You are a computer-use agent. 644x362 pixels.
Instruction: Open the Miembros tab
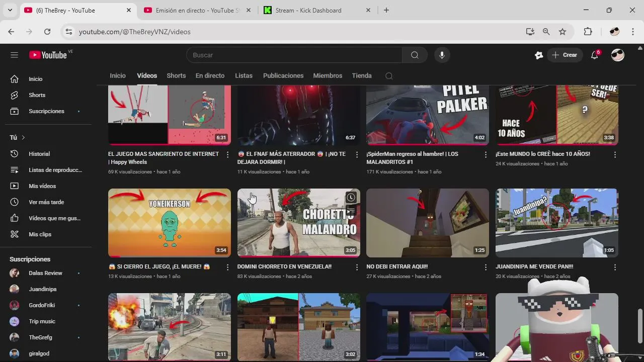coord(328,75)
